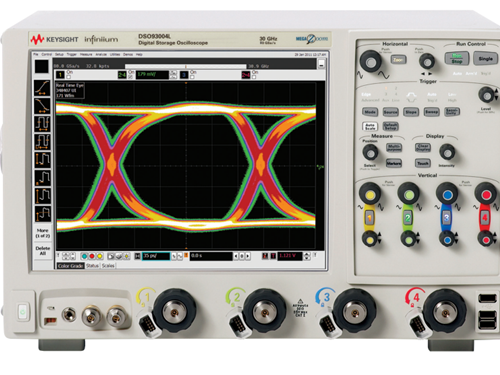Open the Utilities menu

pos(115,54)
